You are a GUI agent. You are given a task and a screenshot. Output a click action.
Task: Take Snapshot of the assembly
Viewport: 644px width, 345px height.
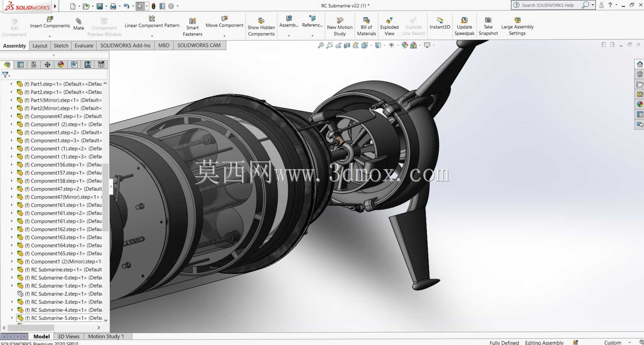(x=488, y=27)
